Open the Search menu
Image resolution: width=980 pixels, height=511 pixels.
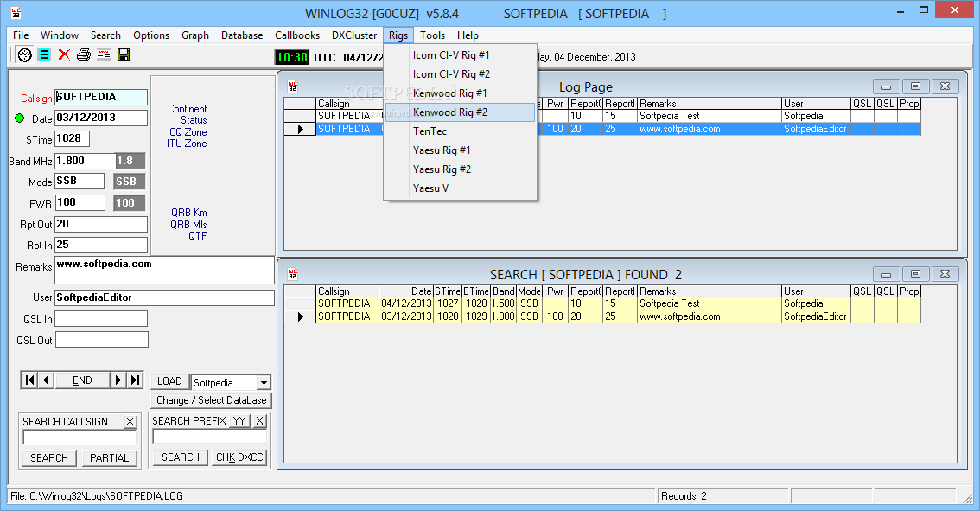105,35
